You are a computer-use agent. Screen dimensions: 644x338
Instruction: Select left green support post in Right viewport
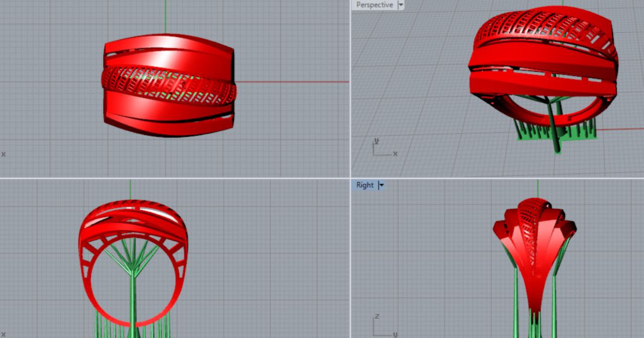pyautogui.click(x=516, y=302)
